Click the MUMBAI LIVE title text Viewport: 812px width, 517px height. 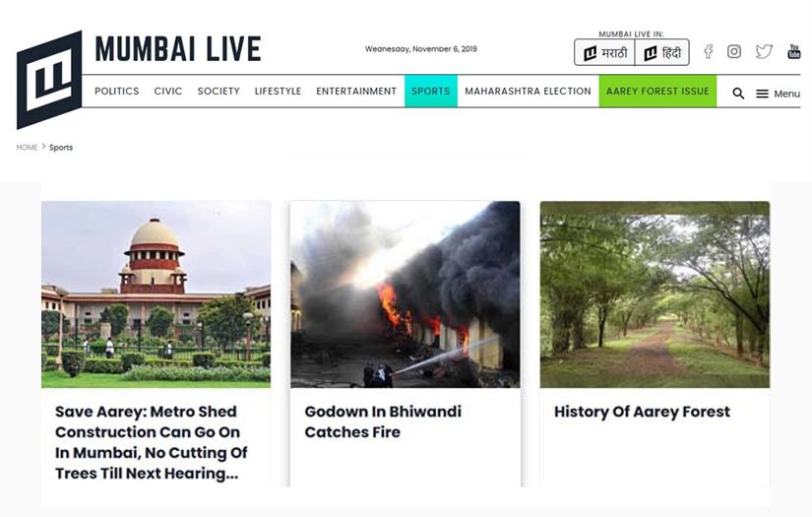coord(178,48)
